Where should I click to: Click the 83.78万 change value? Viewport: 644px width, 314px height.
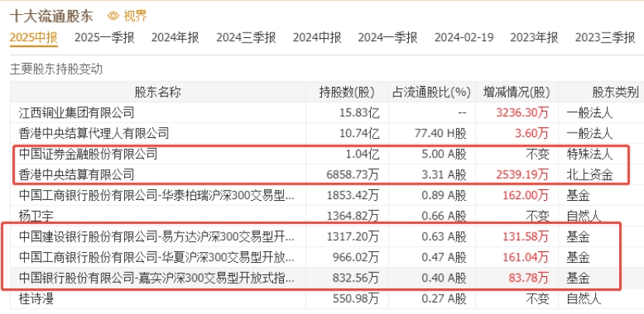click(529, 278)
